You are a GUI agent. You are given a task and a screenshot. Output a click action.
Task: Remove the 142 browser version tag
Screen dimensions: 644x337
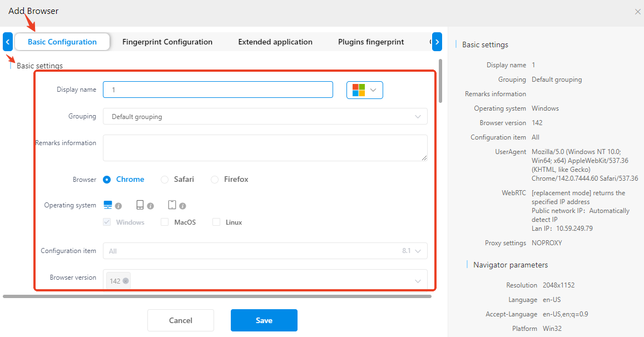[x=126, y=281]
